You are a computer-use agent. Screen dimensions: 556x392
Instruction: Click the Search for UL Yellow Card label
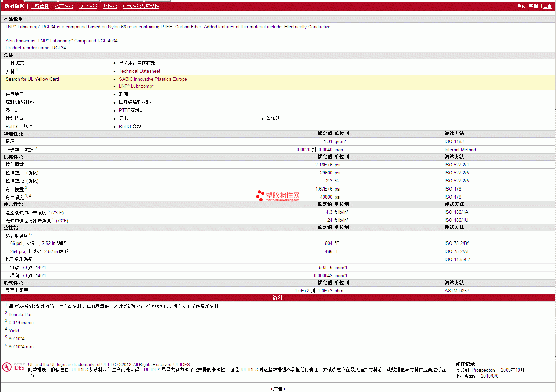click(32, 79)
